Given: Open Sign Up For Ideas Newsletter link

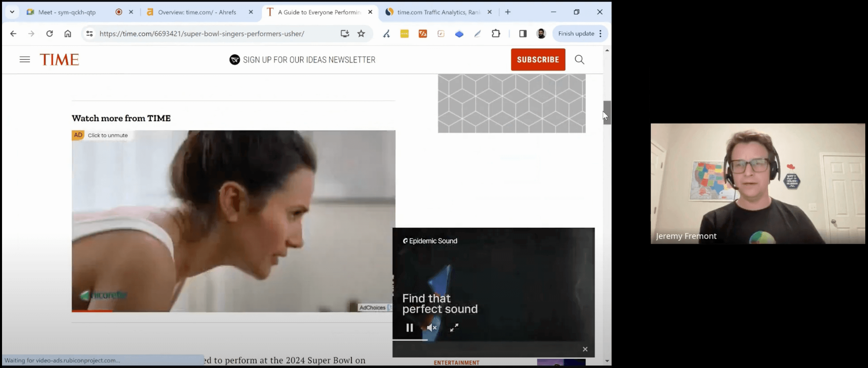Looking at the screenshot, I should click(x=309, y=60).
